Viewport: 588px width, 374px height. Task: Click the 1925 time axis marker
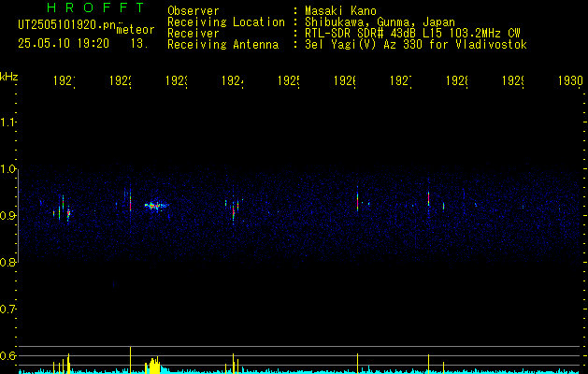coord(288,80)
